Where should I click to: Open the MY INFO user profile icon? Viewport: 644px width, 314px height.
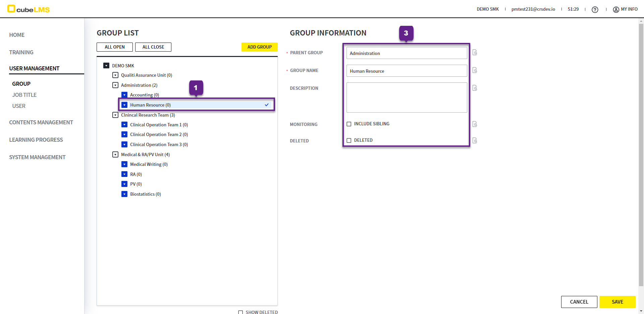click(x=616, y=10)
